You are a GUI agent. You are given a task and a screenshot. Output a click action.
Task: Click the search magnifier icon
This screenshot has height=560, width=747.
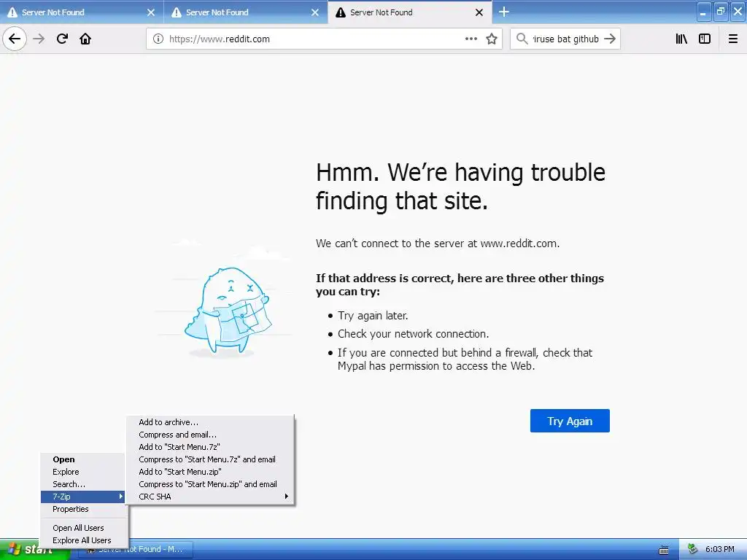click(x=522, y=39)
